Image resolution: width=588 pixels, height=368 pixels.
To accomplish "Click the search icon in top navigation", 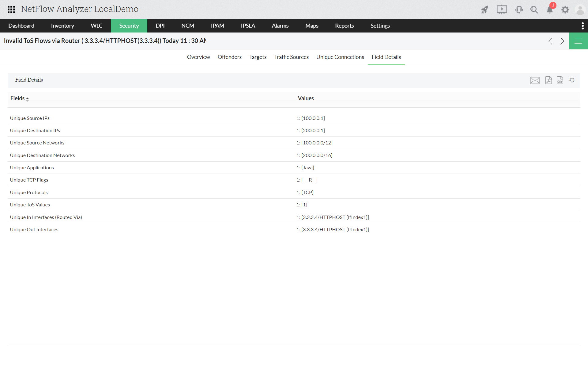I will [x=534, y=9].
